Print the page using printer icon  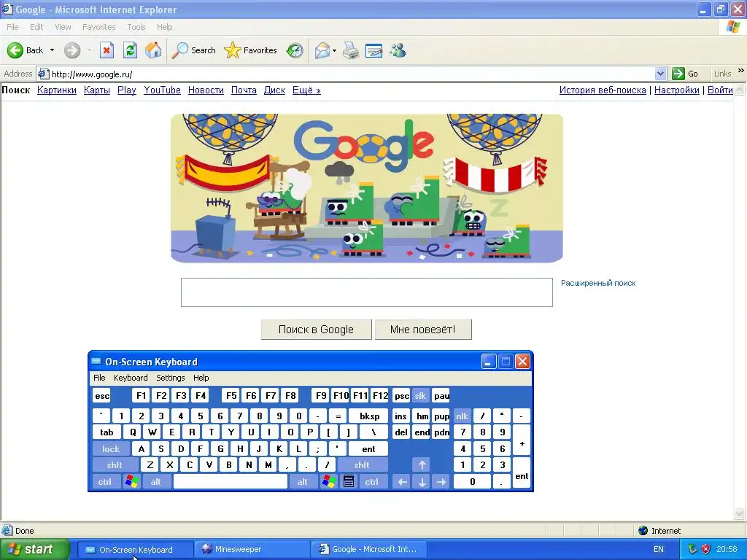[351, 50]
